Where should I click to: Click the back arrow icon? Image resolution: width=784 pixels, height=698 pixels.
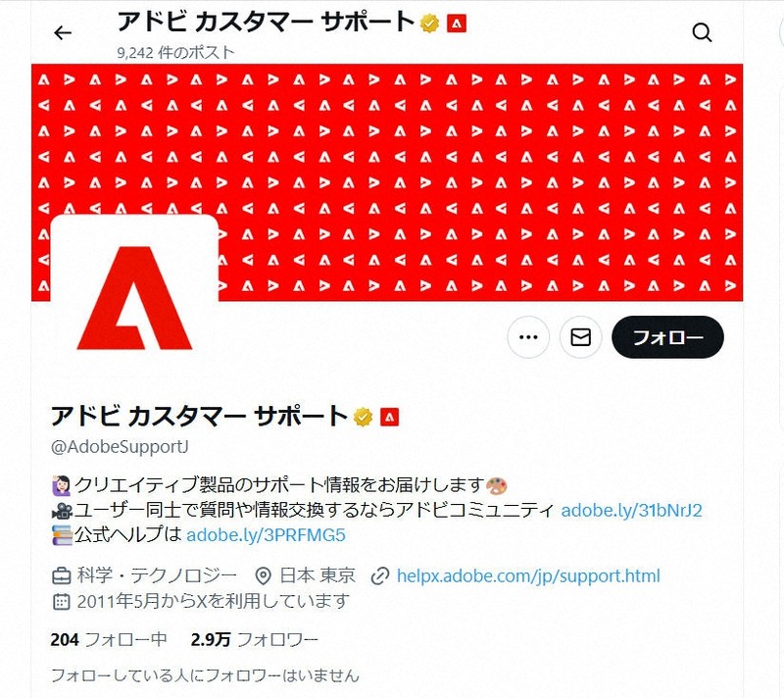(x=63, y=33)
